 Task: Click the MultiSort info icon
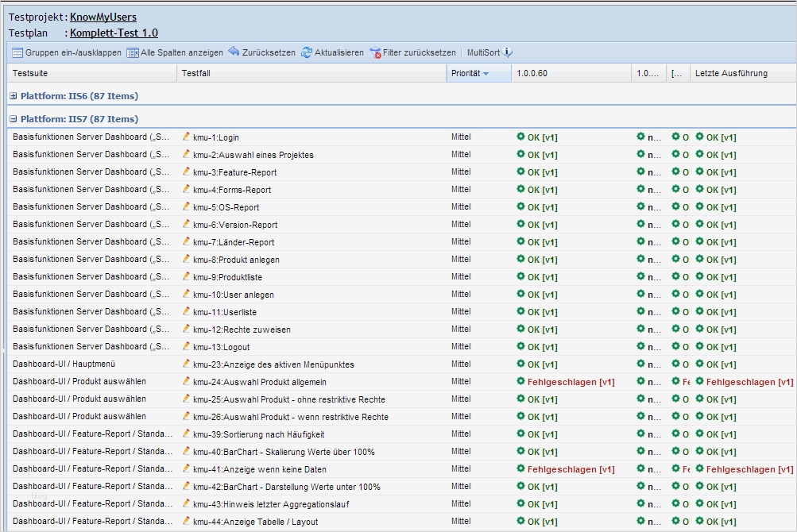tap(508, 52)
